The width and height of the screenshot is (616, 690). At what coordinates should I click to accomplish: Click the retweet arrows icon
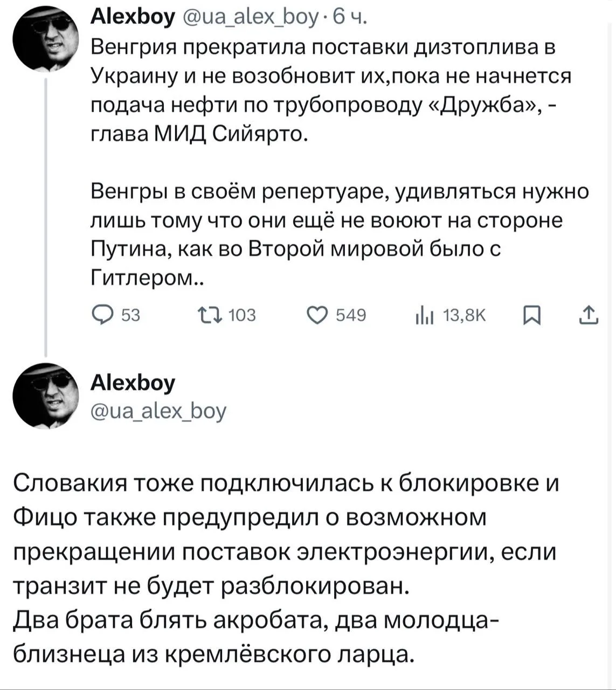click(x=210, y=314)
